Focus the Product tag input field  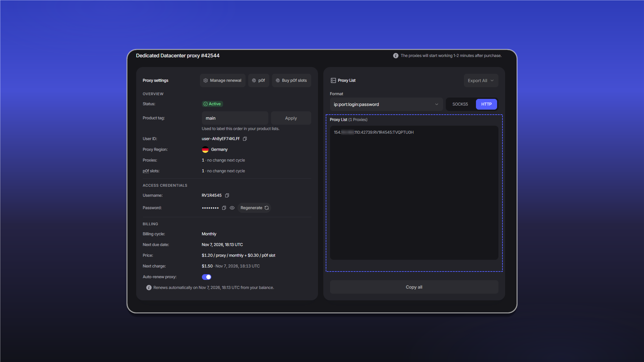coord(235,118)
